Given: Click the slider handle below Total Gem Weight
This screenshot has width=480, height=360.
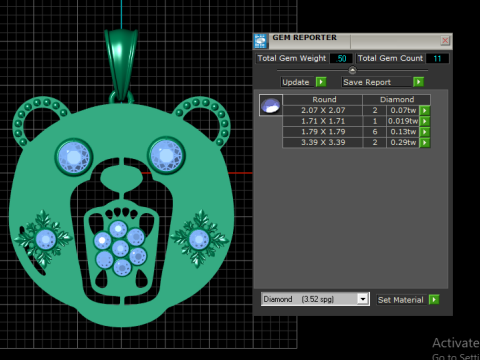Looking at the screenshot, I should tap(352, 70).
